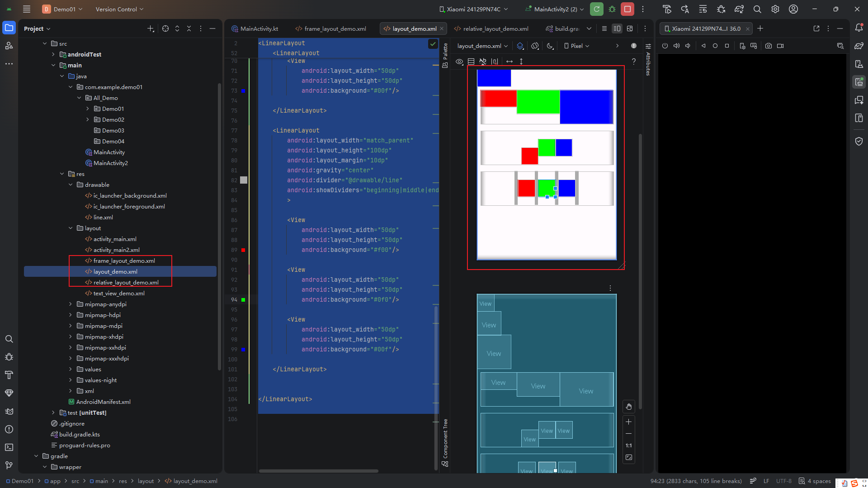The height and width of the screenshot is (488, 868).
Task: Open Terminal tool window in left sidebar
Action: point(9,447)
